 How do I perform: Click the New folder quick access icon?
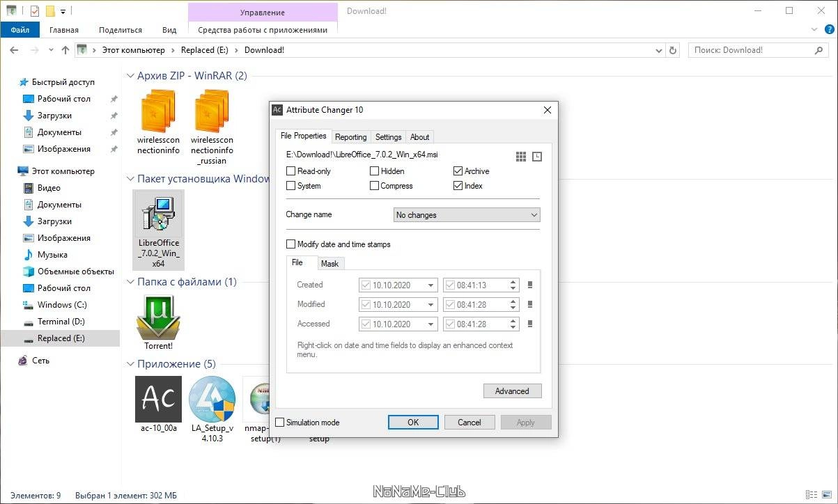tap(50, 11)
